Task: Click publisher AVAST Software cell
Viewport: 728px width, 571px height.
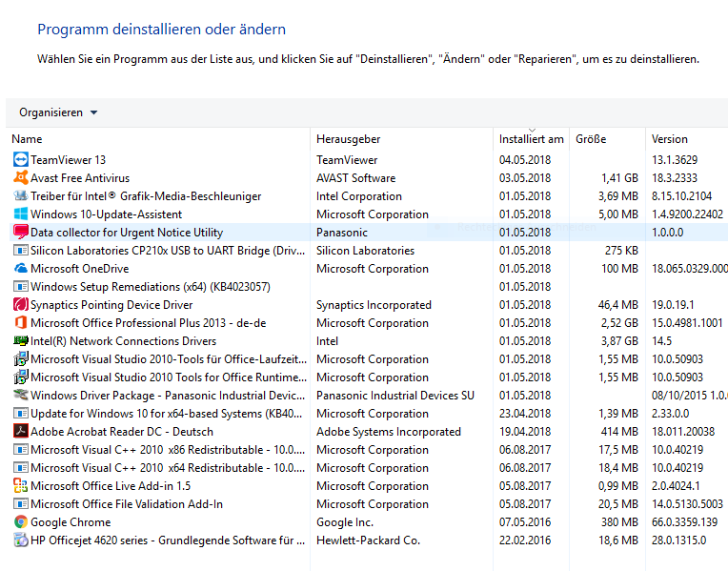Action: tap(356, 178)
